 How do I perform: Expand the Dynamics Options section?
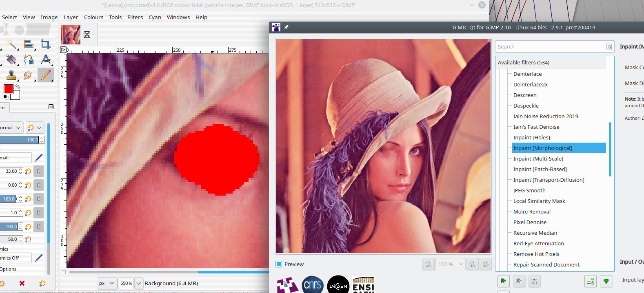tap(8, 269)
